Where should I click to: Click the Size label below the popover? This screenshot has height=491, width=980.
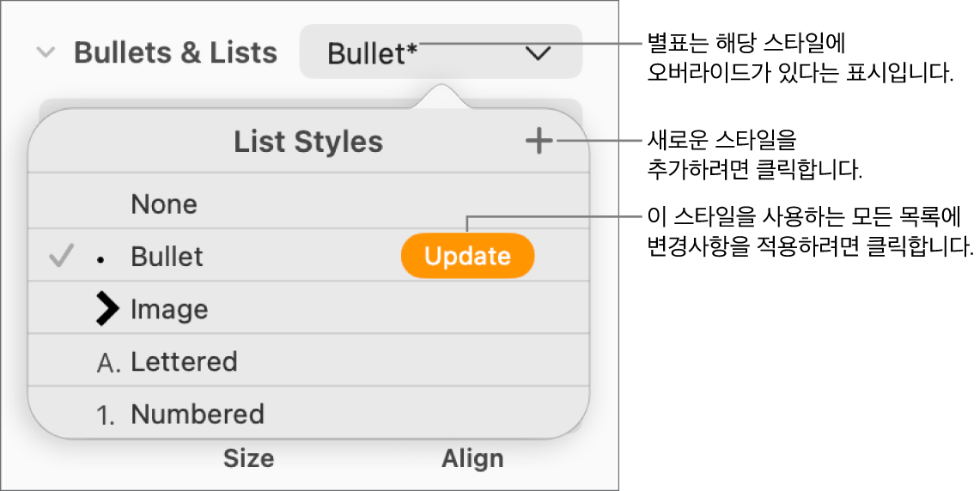pyautogui.click(x=248, y=458)
